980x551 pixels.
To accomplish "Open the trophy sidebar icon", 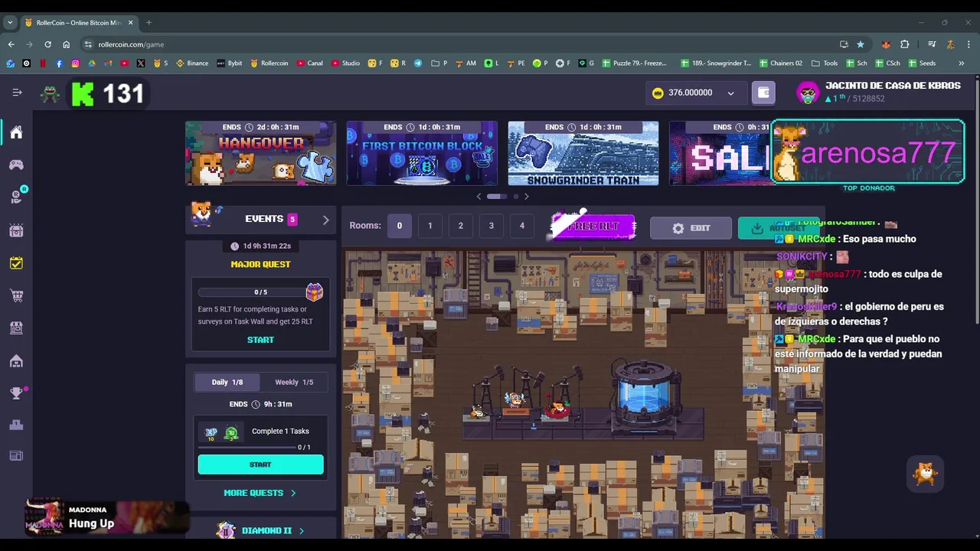I will coord(16,393).
